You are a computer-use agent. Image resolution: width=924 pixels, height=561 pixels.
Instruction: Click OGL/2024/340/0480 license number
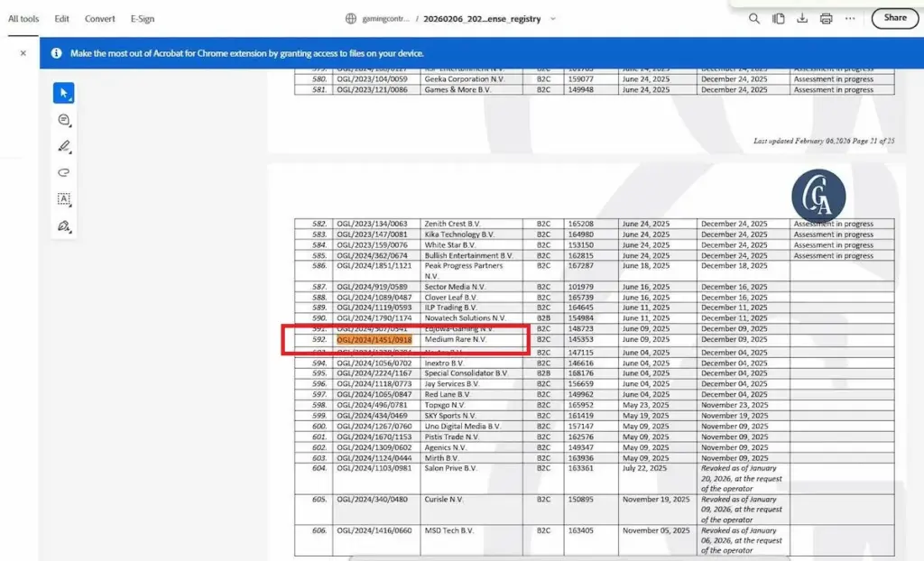click(372, 500)
